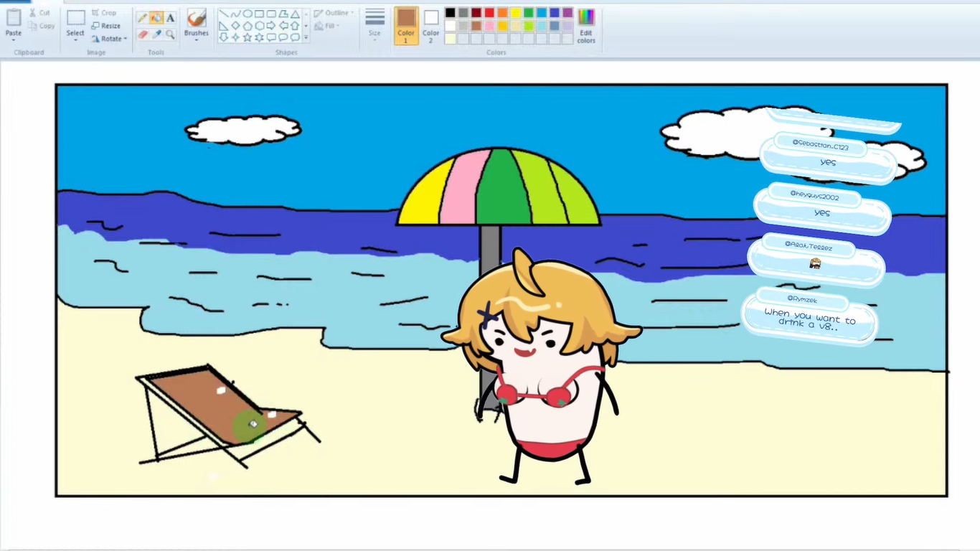980x551 pixels.
Task: Open the Rotate dropdown
Action: 109,39
